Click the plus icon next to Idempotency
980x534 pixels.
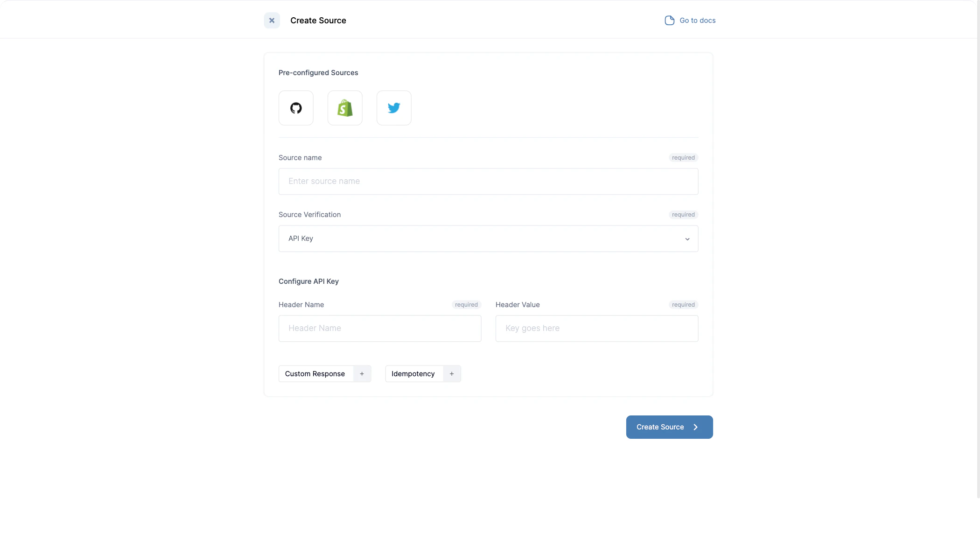451,373
